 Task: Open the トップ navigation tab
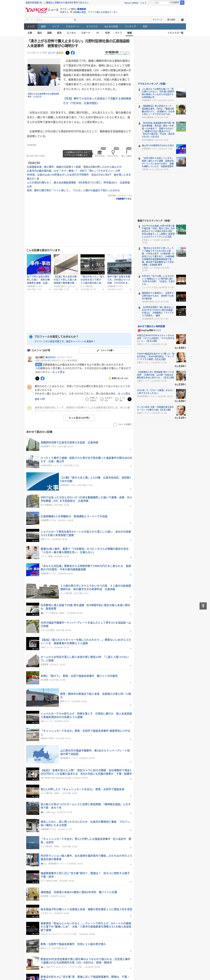click(31, 27)
